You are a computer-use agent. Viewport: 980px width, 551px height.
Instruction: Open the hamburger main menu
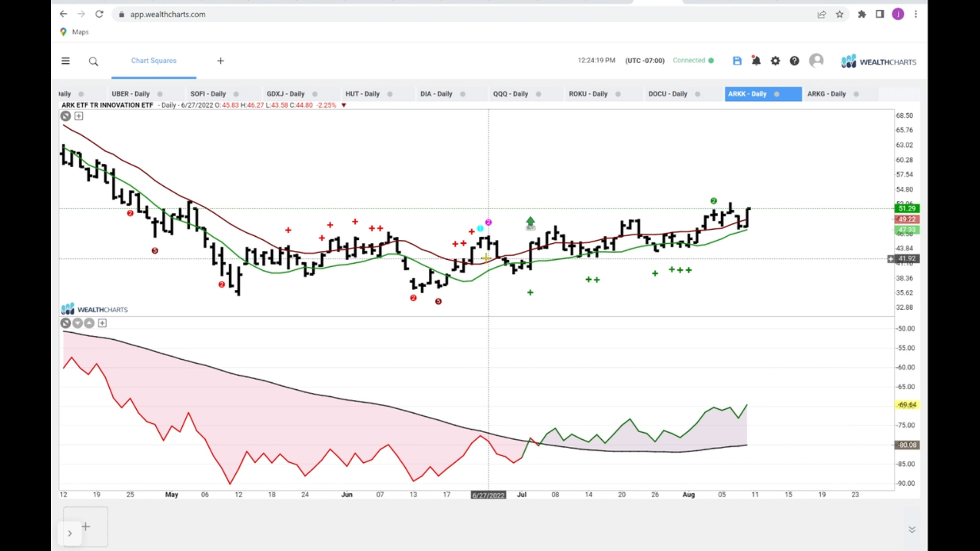tap(65, 61)
